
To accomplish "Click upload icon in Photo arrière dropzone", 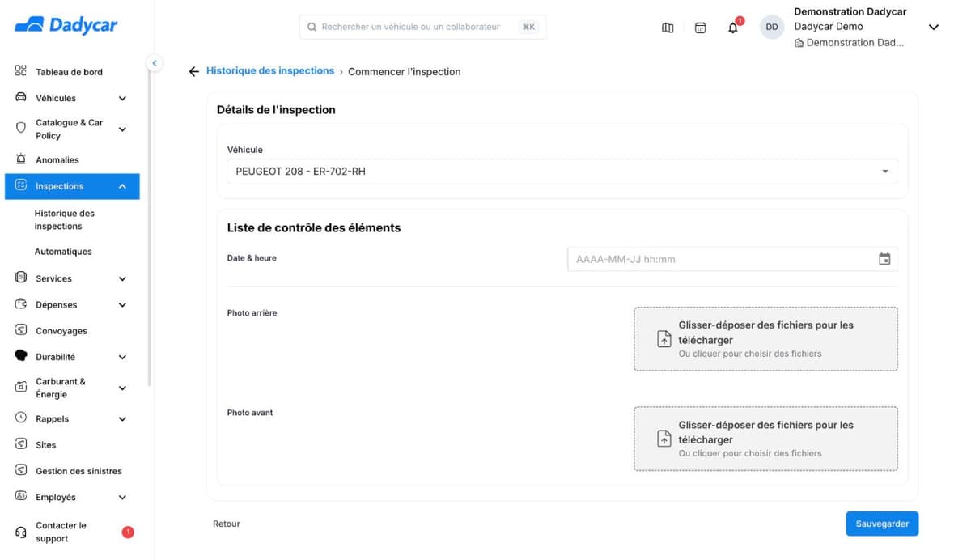I will pos(664,339).
